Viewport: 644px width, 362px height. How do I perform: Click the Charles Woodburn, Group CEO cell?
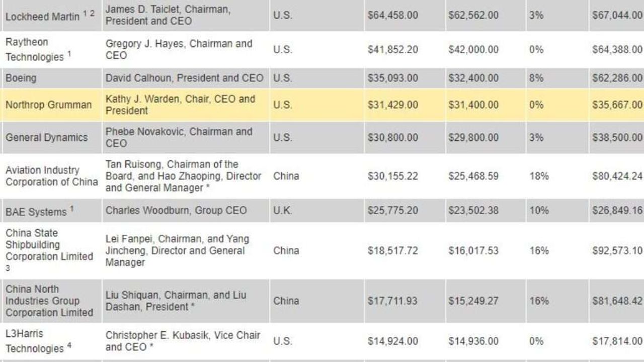coord(176,210)
